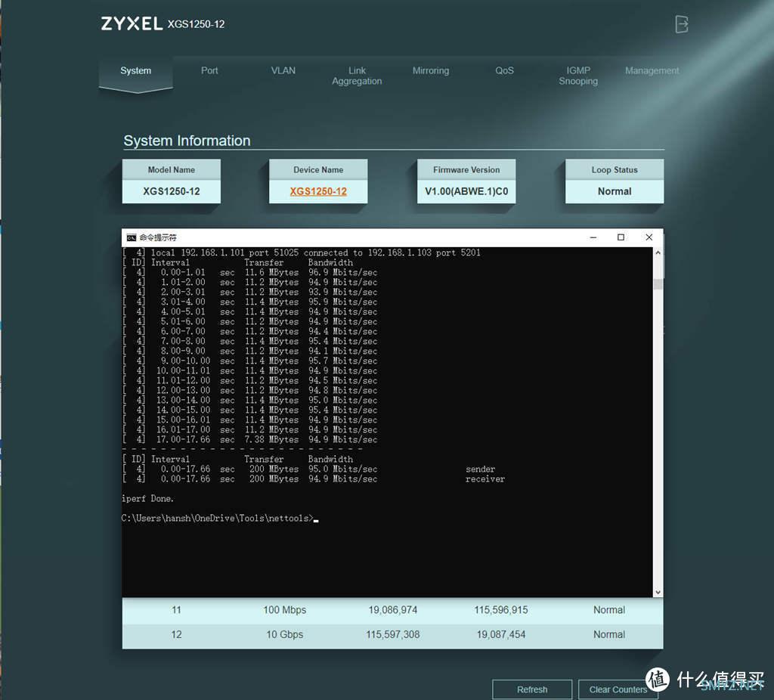
Task: Click the XGS1250-12 model text in header
Action: click(196, 24)
